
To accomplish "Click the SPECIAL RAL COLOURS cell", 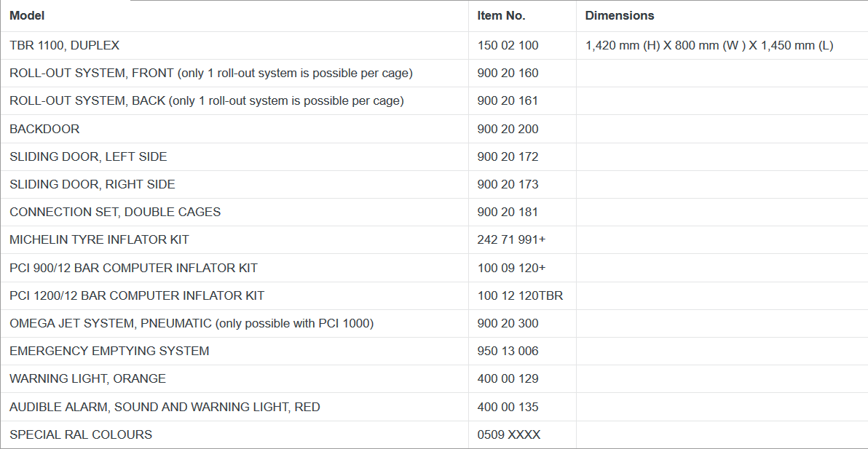I will pos(81,434).
